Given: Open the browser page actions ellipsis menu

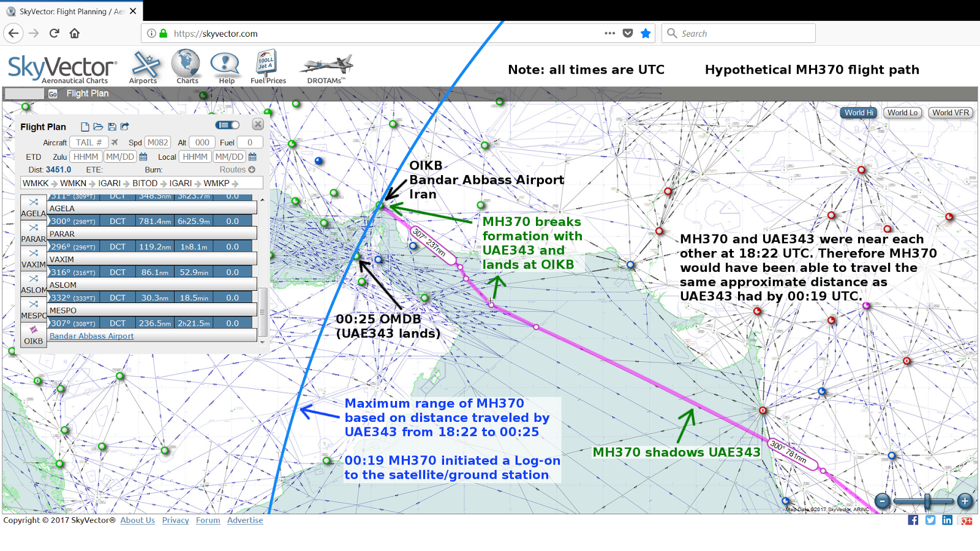Looking at the screenshot, I should click(609, 33).
